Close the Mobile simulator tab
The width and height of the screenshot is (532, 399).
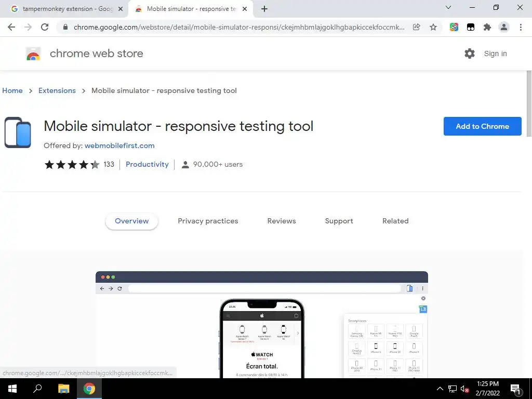(245, 9)
